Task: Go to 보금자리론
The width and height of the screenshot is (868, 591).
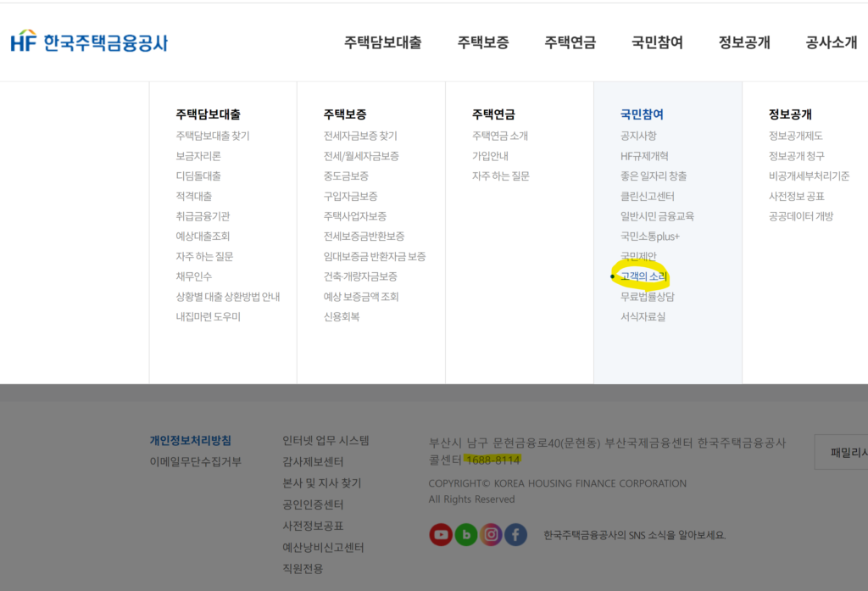Action: click(198, 156)
